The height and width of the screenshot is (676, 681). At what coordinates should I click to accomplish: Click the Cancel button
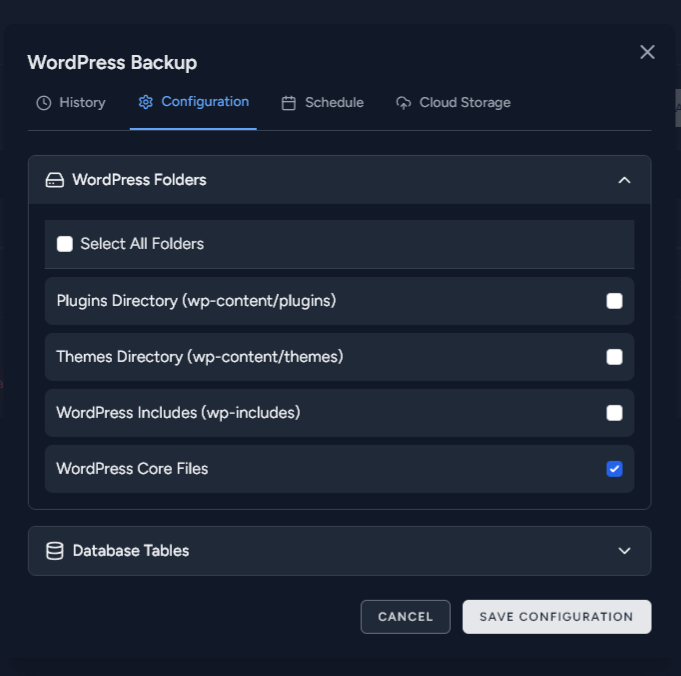(x=405, y=616)
